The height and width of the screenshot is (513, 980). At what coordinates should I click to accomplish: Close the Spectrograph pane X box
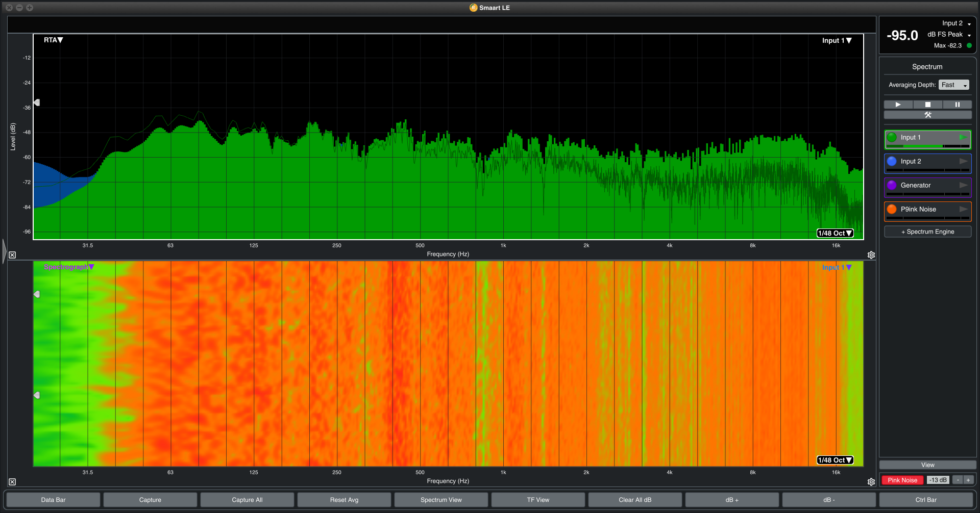(12, 482)
